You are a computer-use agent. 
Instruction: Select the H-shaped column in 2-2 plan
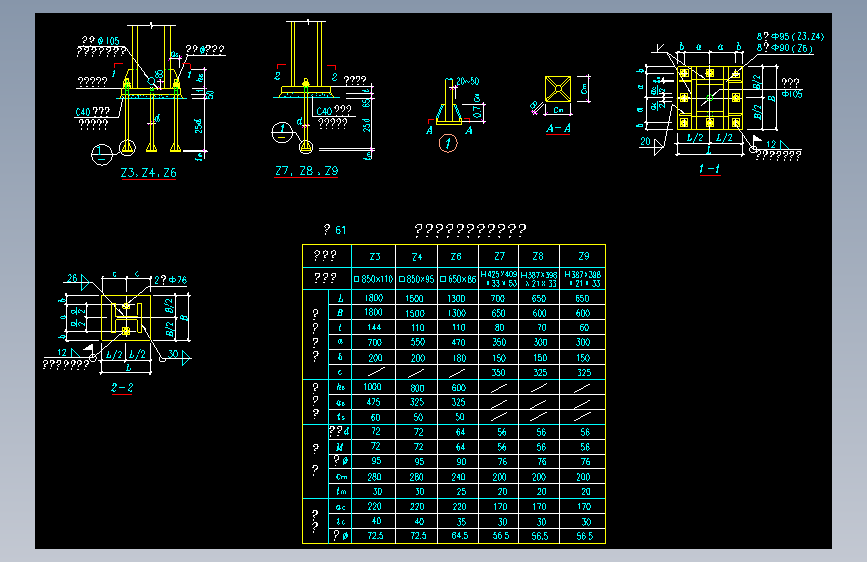(127, 318)
